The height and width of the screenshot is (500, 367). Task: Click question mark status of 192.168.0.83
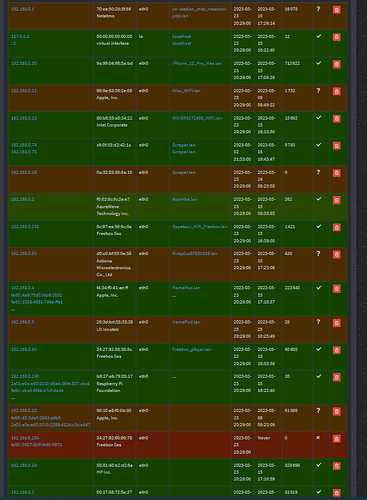coord(318,254)
